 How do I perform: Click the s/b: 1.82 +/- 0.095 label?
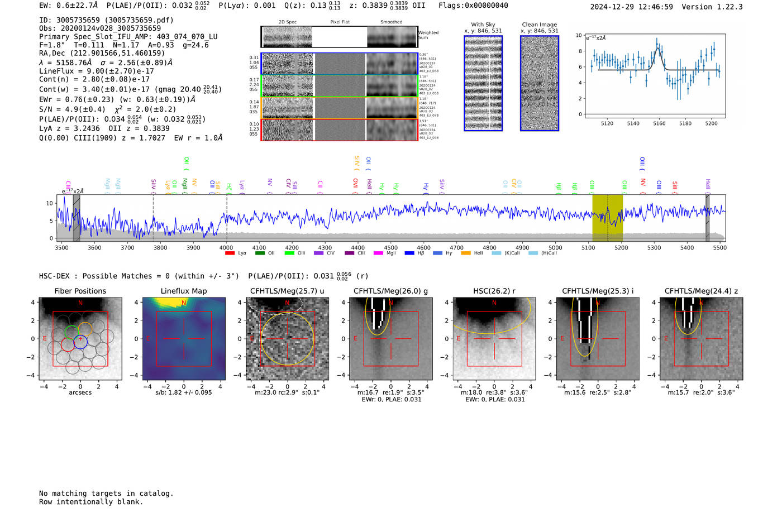pyautogui.click(x=184, y=392)
